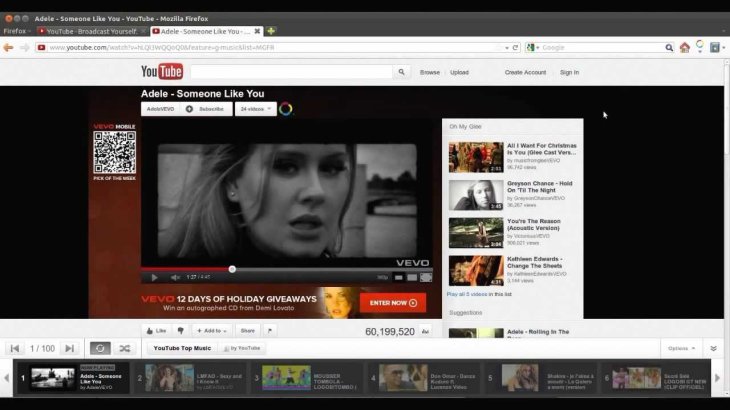Viewport: 730px width, 410px height.
Task: Expand the 24 videos dropdown
Action: [256, 109]
